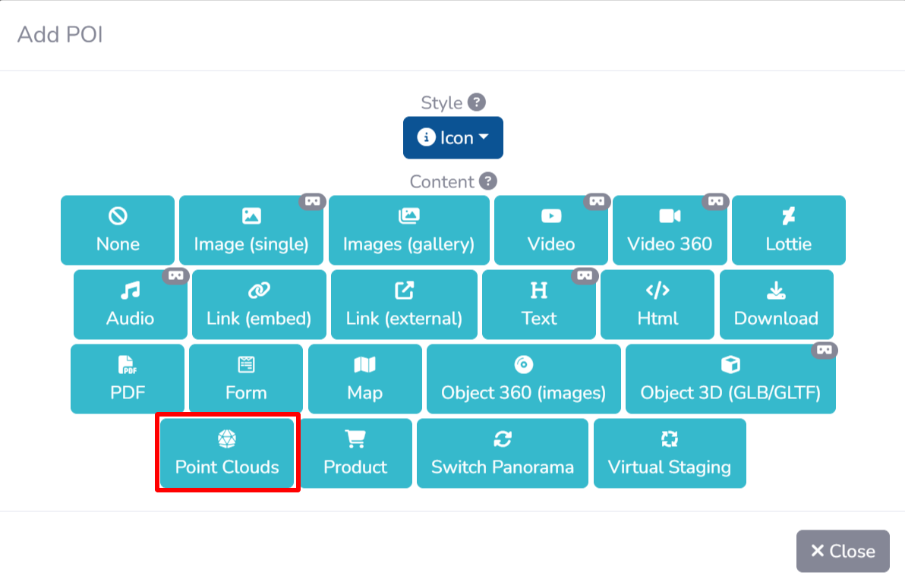Choose the Lottie animation option
The image size is (905, 588).
click(788, 231)
